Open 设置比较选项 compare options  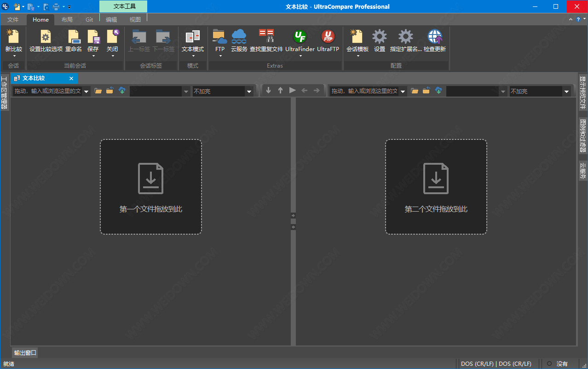pos(46,36)
